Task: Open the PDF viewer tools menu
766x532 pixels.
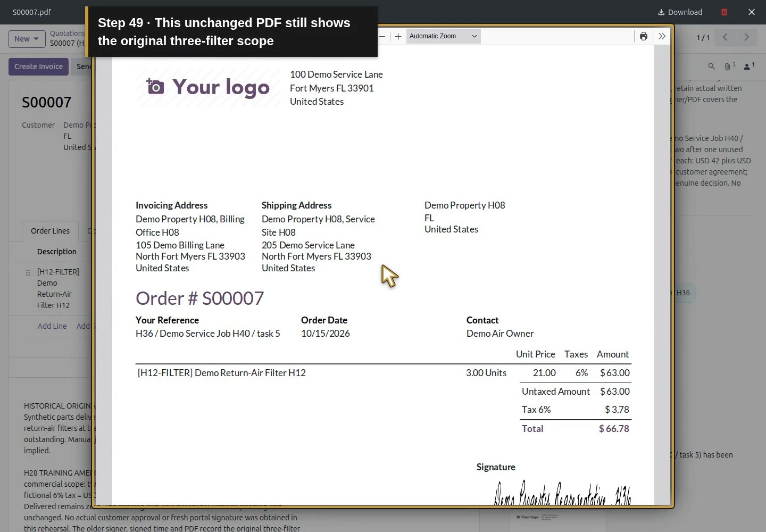Action: pyautogui.click(x=662, y=36)
